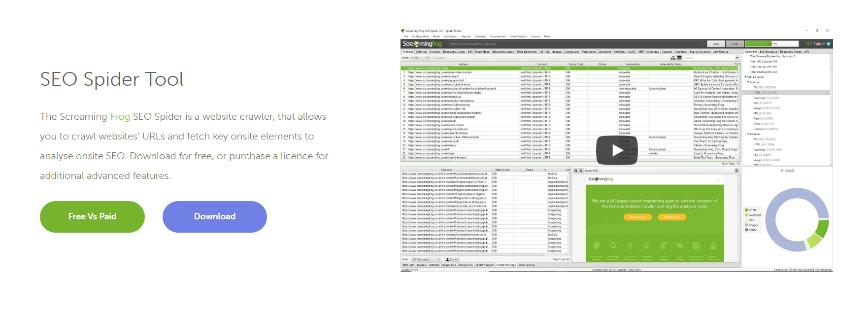Screen dimensions: 868x313
Task: Click the HTML legend color swatch
Action: pos(746,210)
